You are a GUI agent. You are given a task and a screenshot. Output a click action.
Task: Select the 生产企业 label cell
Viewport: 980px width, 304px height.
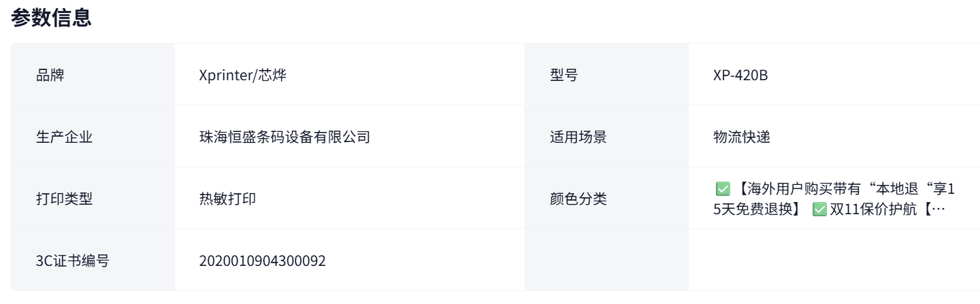tap(64, 137)
